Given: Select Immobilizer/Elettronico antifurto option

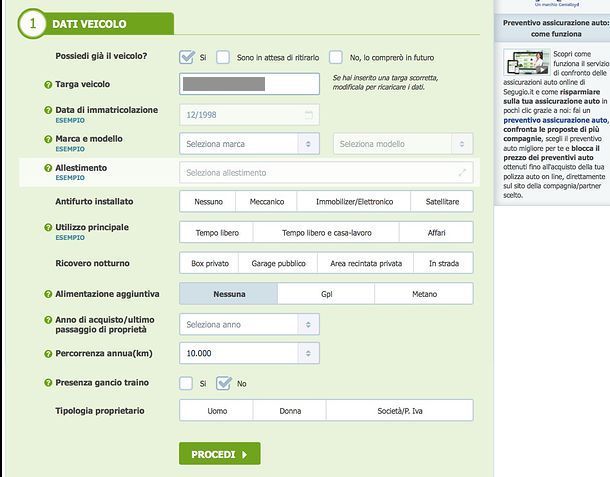Looking at the screenshot, I should pyautogui.click(x=354, y=202).
